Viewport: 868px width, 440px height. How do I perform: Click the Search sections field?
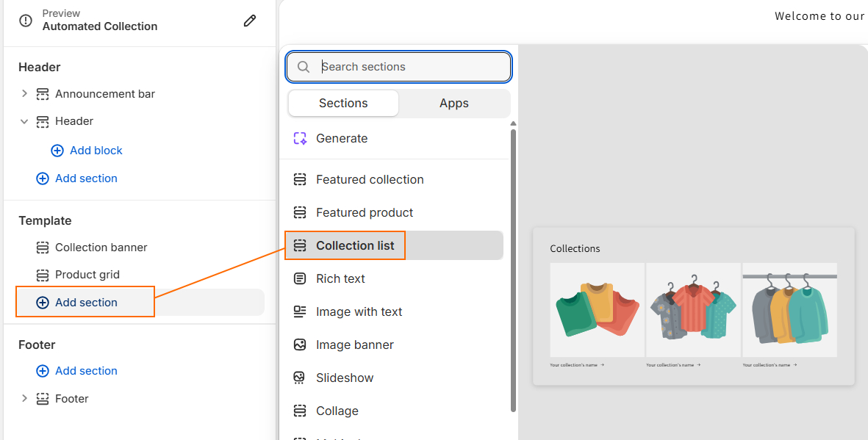coord(398,66)
